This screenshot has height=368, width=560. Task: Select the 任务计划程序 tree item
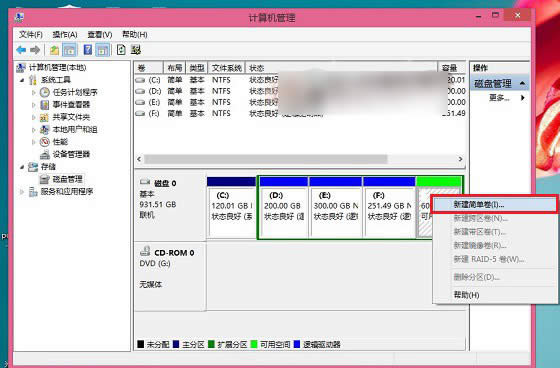pos(75,92)
